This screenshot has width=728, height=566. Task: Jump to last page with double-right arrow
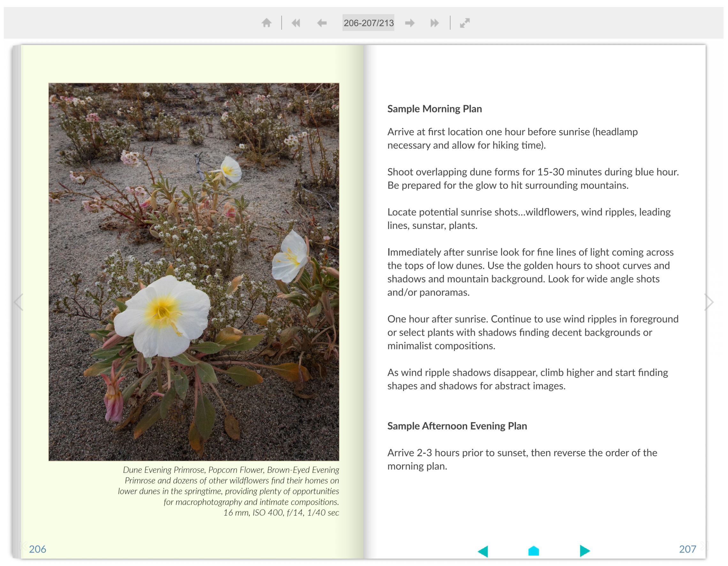click(434, 23)
